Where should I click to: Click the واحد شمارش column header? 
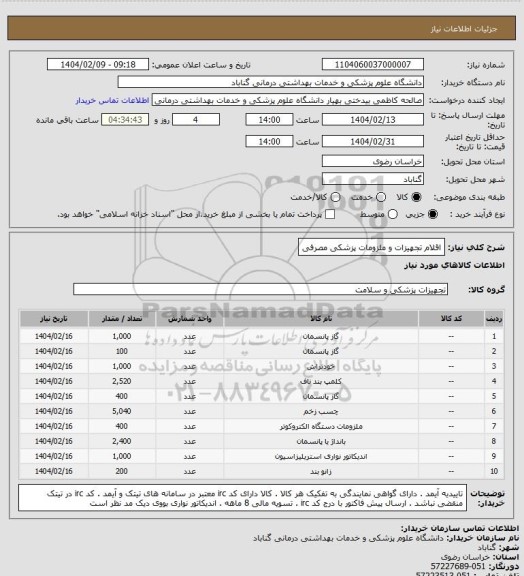pyautogui.click(x=190, y=318)
